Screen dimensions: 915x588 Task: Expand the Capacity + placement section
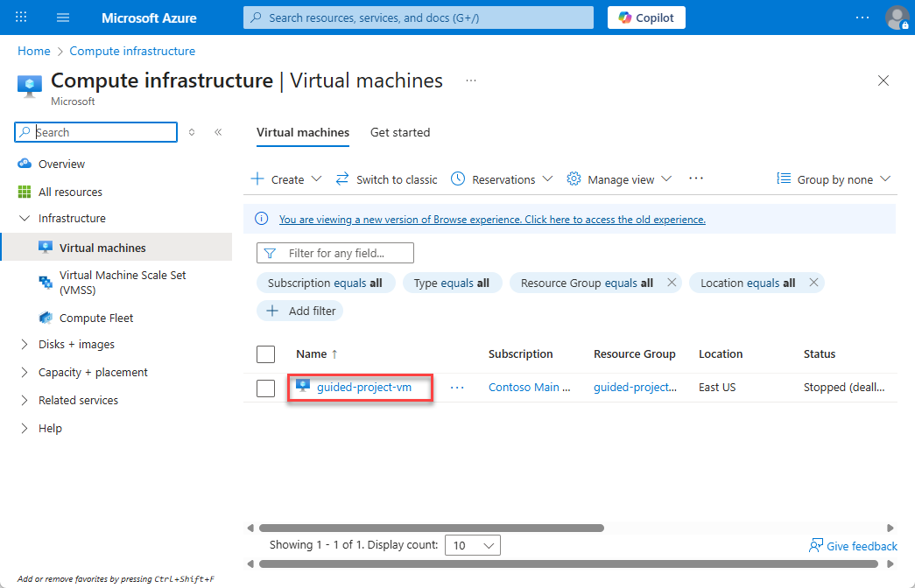coord(24,372)
